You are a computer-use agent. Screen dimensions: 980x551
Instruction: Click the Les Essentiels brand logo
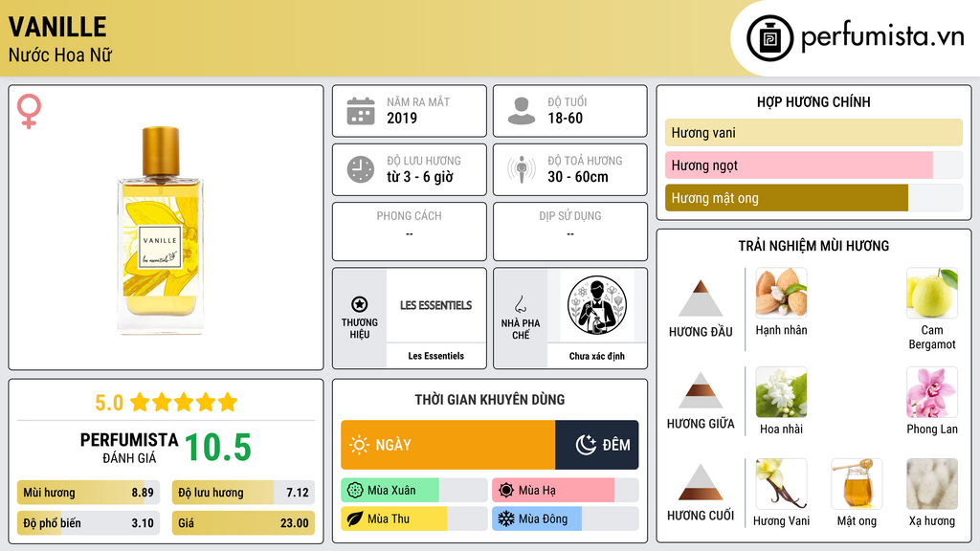click(x=436, y=305)
